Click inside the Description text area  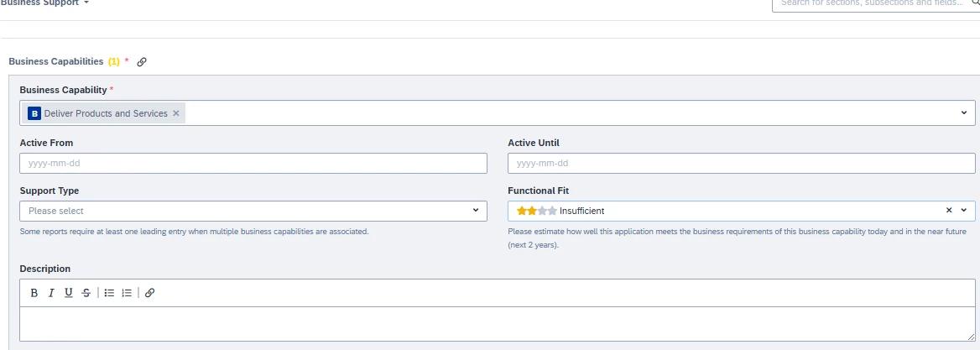(497, 323)
